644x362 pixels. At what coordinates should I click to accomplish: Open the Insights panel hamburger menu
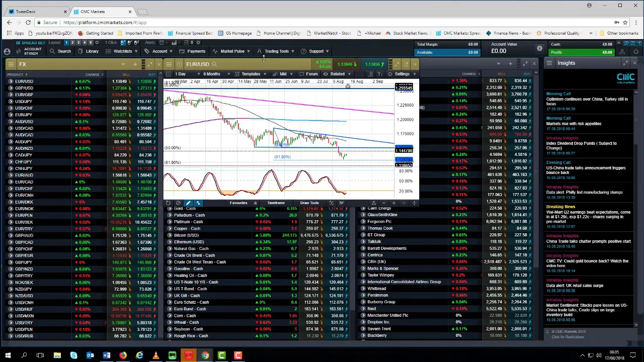(x=549, y=63)
